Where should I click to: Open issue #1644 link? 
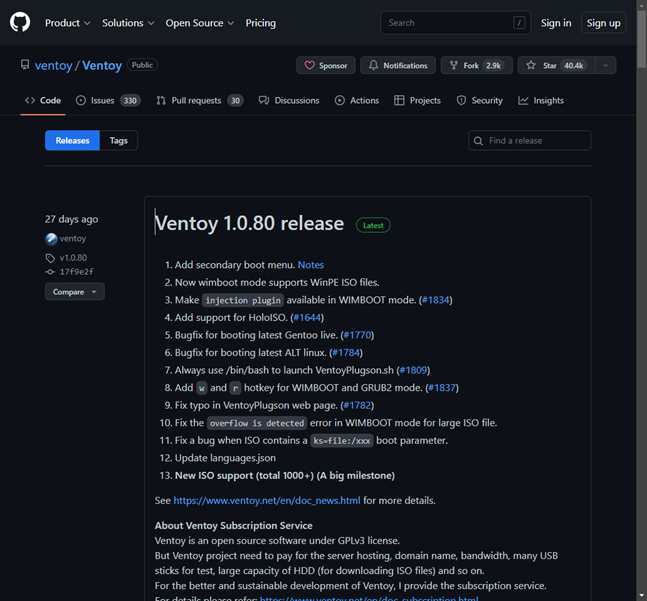coord(307,318)
